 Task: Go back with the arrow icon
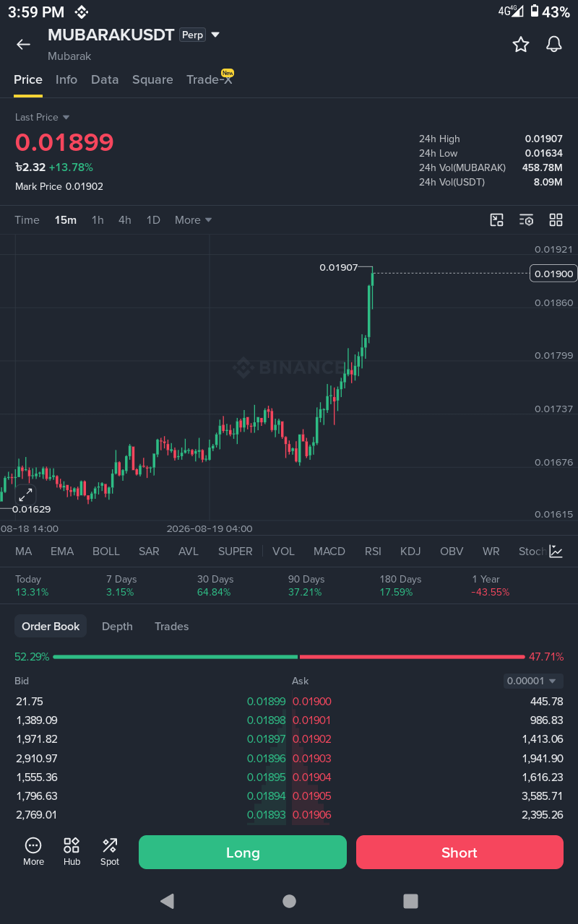(x=23, y=44)
